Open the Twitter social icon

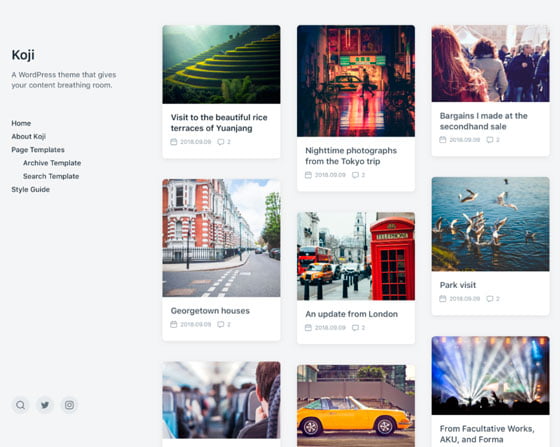coord(45,405)
